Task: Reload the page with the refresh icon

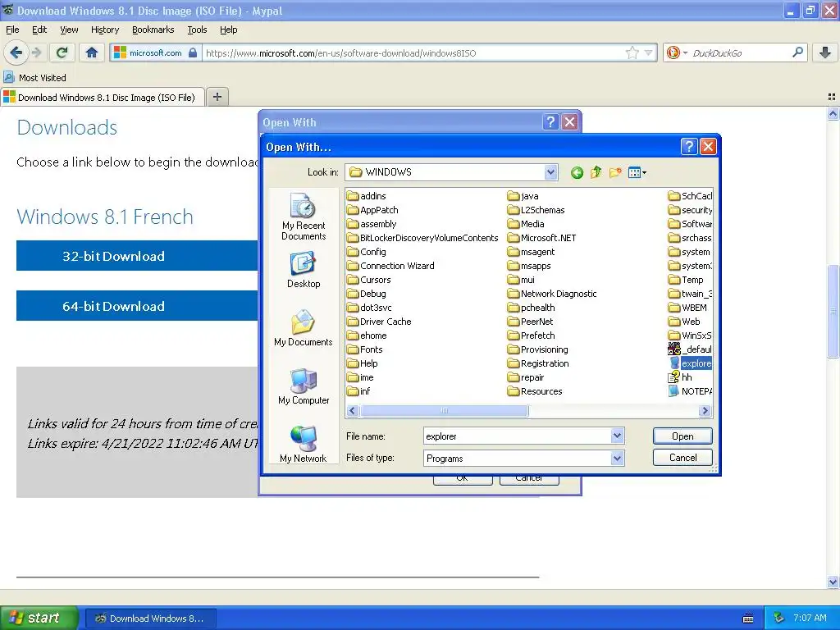Action: [62, 52]
